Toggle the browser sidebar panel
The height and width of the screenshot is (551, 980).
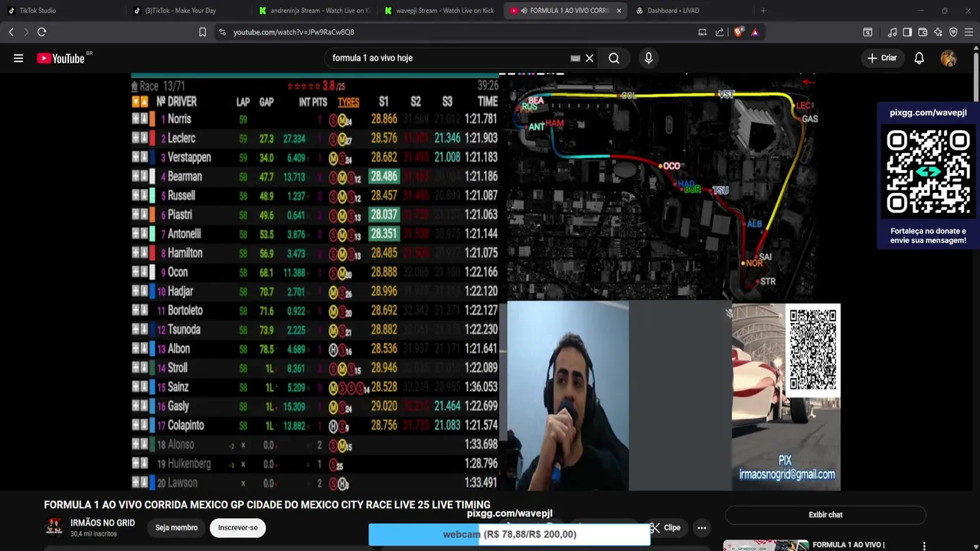pyautogui.click(x=907, y=32)
